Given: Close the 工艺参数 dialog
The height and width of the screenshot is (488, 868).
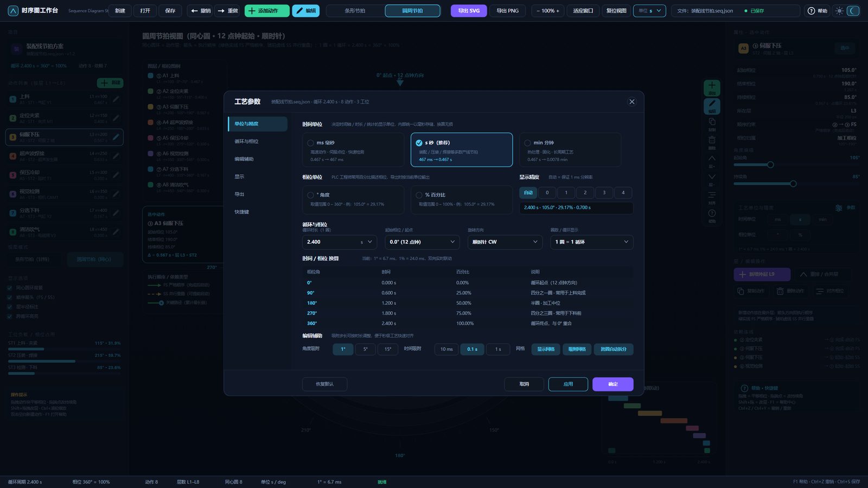Looking at the screenshot, I should [x=631, y=101].
